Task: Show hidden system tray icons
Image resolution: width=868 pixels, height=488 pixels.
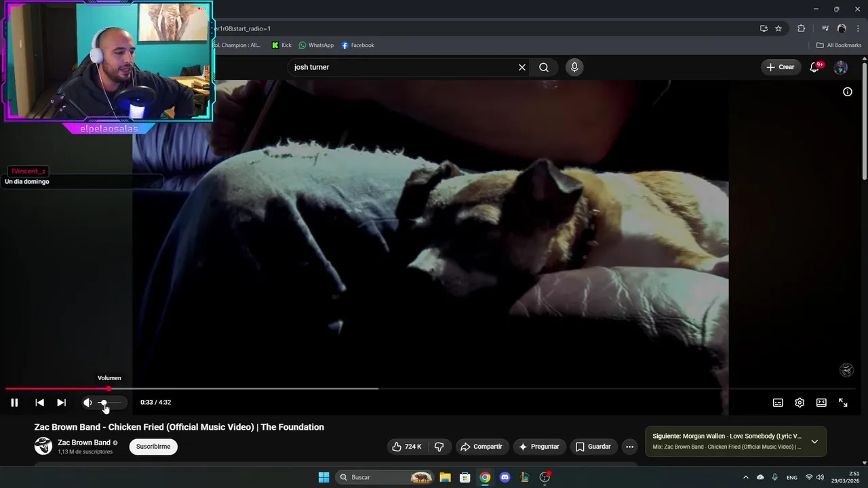Action: tap(745, 477)
